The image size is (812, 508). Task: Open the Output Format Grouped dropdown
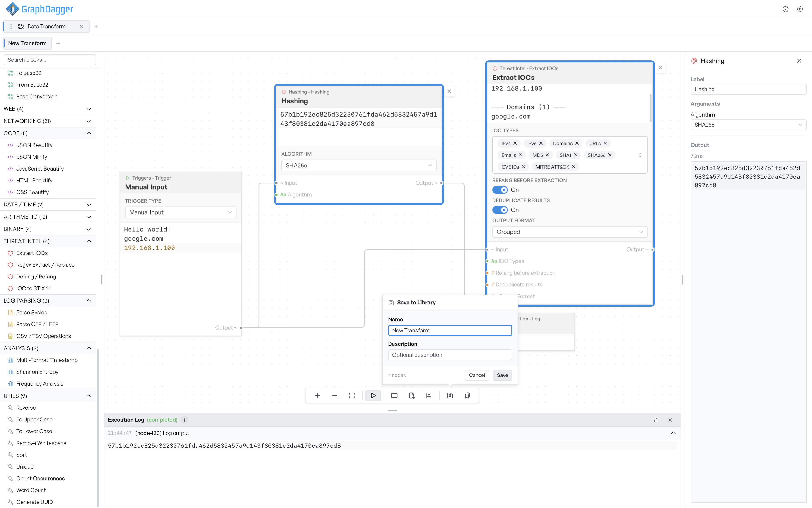coord(569,232)
